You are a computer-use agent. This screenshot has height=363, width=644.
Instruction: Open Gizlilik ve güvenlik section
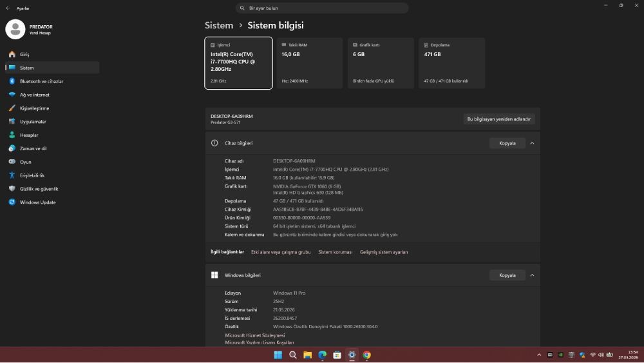click(39, 189)
